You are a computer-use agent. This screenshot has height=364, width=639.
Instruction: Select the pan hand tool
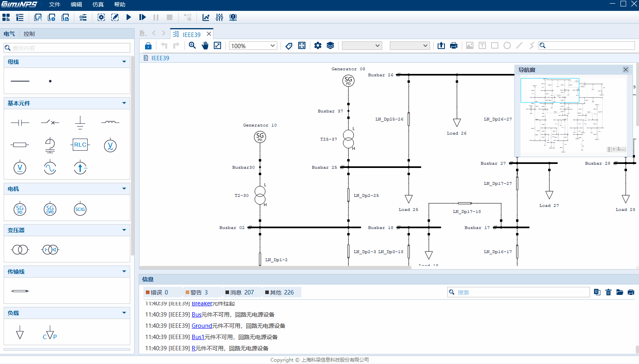205,45
